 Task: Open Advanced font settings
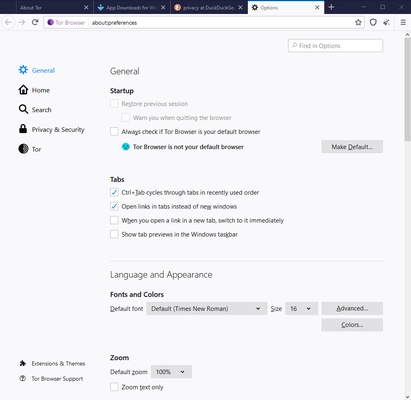pyautogui.click(x=352, y=308)
